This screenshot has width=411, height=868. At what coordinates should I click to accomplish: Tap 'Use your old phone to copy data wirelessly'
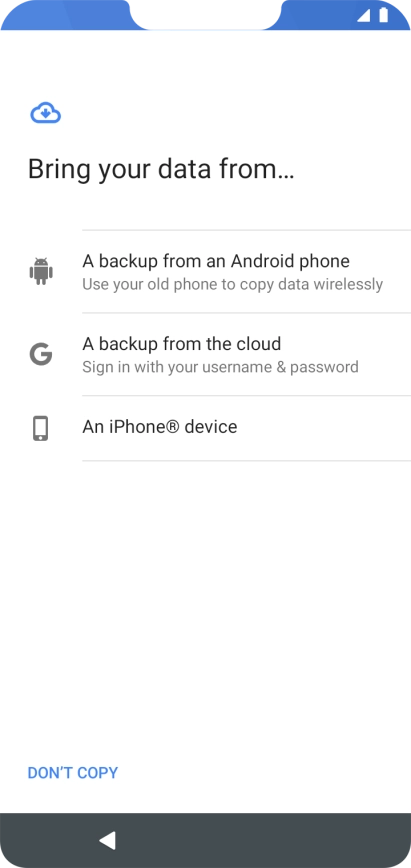coord(233,285)
